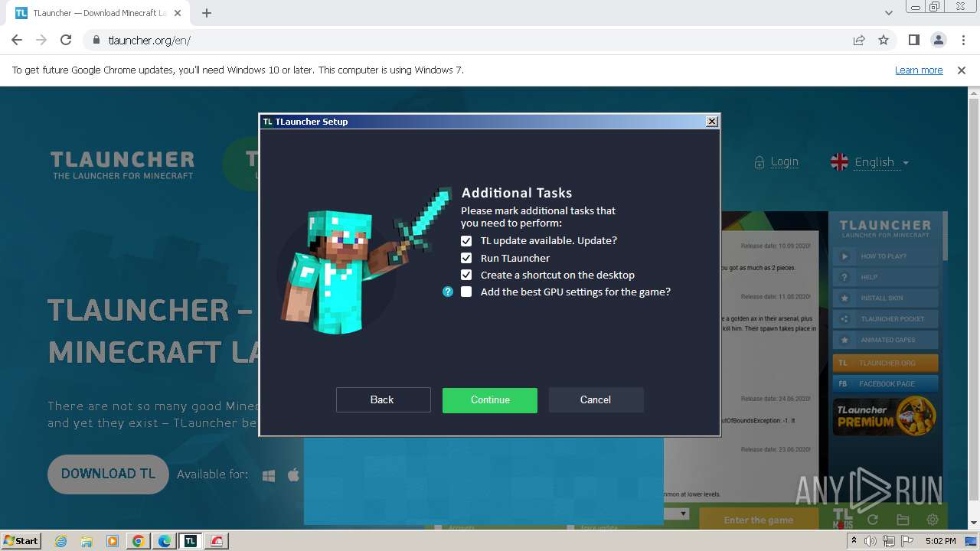
Task: Click the Chrome taskbar icon
Action: pos(139,541)
